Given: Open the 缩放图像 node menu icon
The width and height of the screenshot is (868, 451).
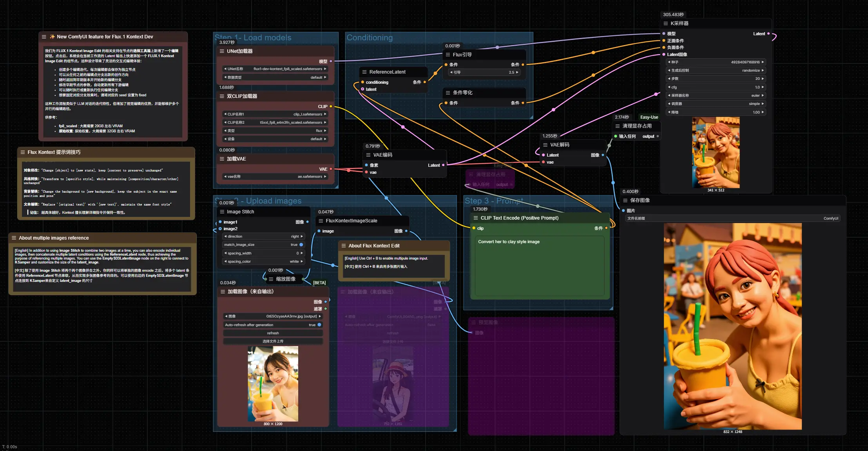Looking at the screenshot, I should pyautogui.click(x=271, y=279).
